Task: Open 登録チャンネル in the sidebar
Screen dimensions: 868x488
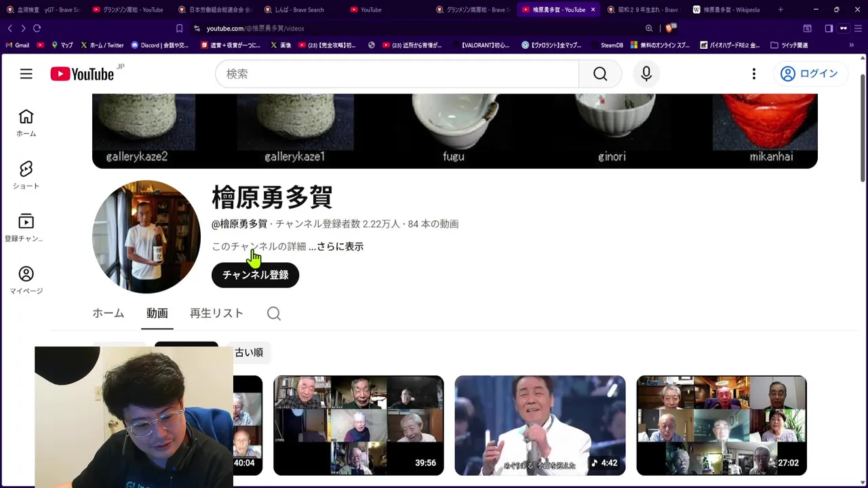Action: [x=26, y=228]
